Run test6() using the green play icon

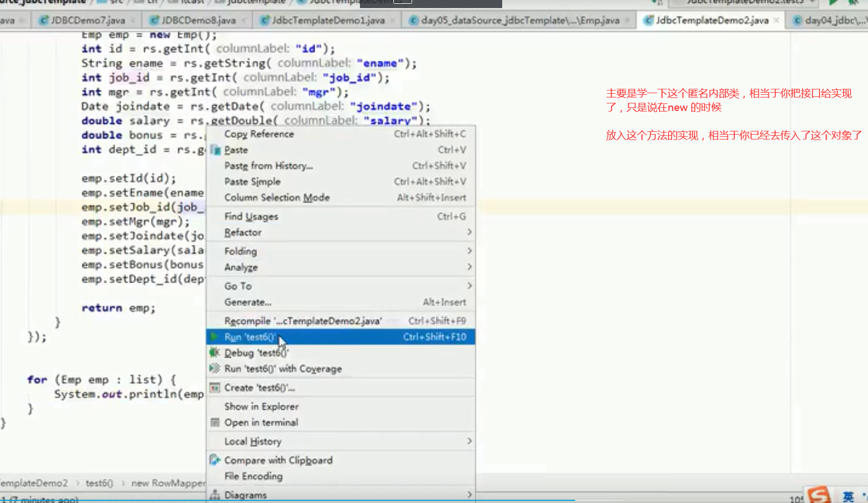click(x=214, y=337)
